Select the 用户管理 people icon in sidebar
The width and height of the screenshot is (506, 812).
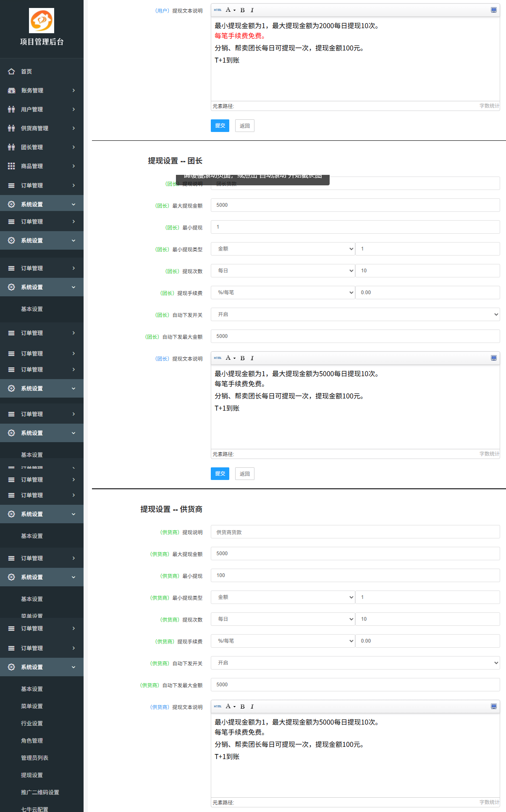coord(11,109)
